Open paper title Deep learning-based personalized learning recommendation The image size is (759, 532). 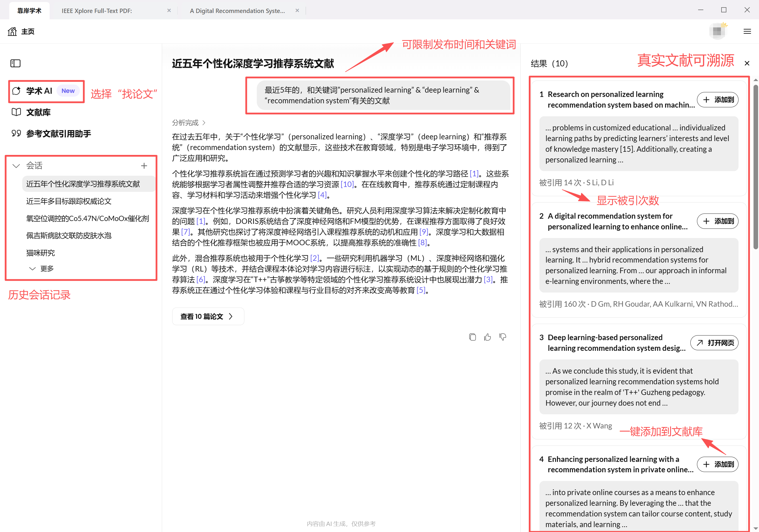pyautogui.click(x=616, y=343)
